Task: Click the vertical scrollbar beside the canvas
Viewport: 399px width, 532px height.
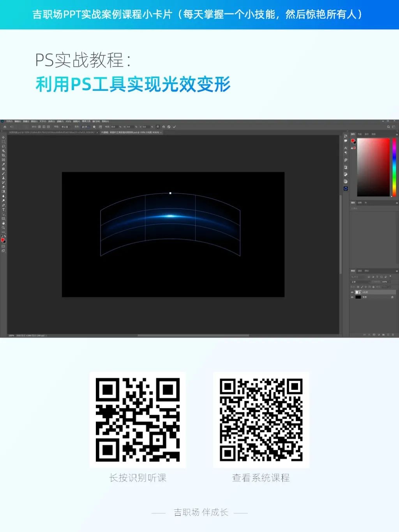Action: coord(341,234)
